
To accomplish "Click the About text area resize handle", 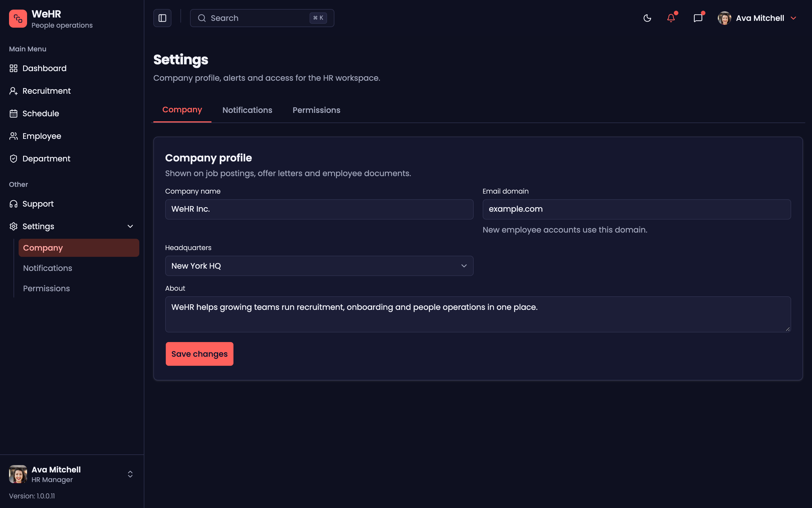I will tap(788, 329).
